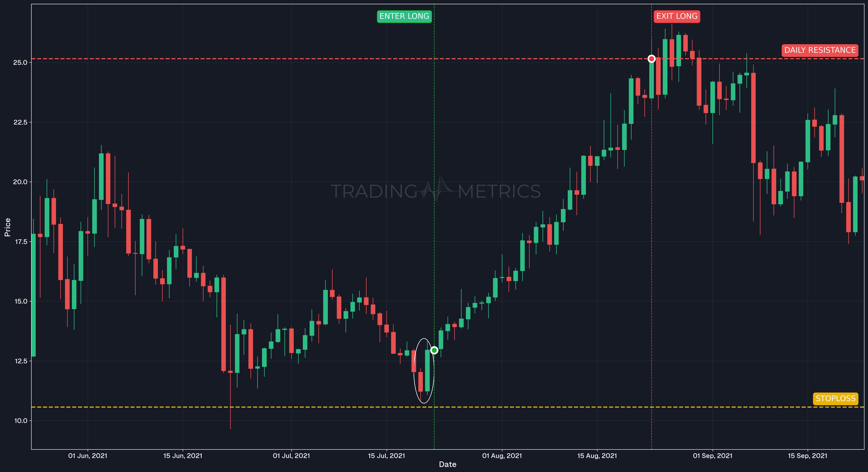Screen dimensions: 868x472
Task: Click the green entry marker circle
Action: click(434, 350)
